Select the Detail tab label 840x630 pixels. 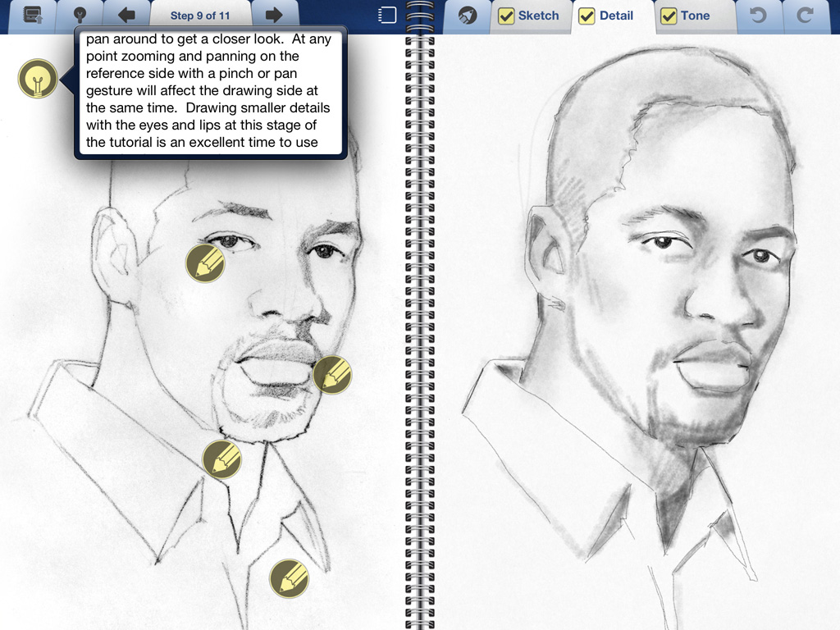tap(616, 16)
